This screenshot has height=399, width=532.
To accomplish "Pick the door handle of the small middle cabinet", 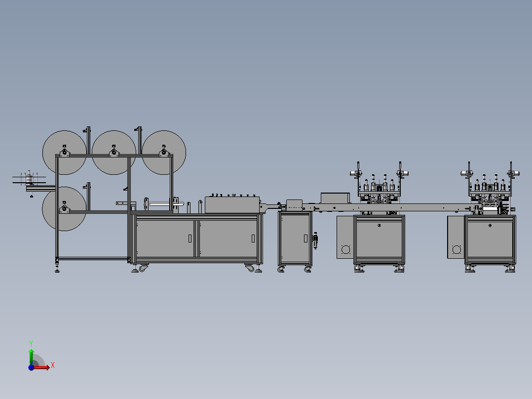I will [305, 239].
